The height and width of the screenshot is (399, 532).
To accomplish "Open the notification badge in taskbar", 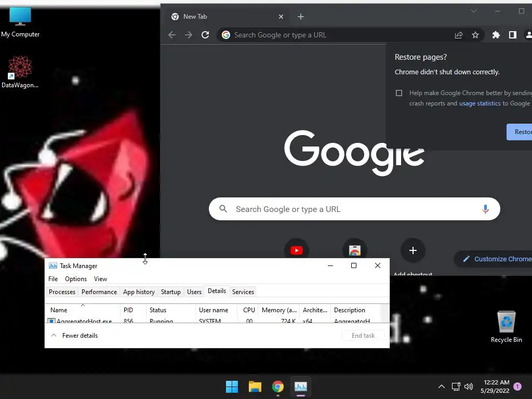I will (517, 387).
